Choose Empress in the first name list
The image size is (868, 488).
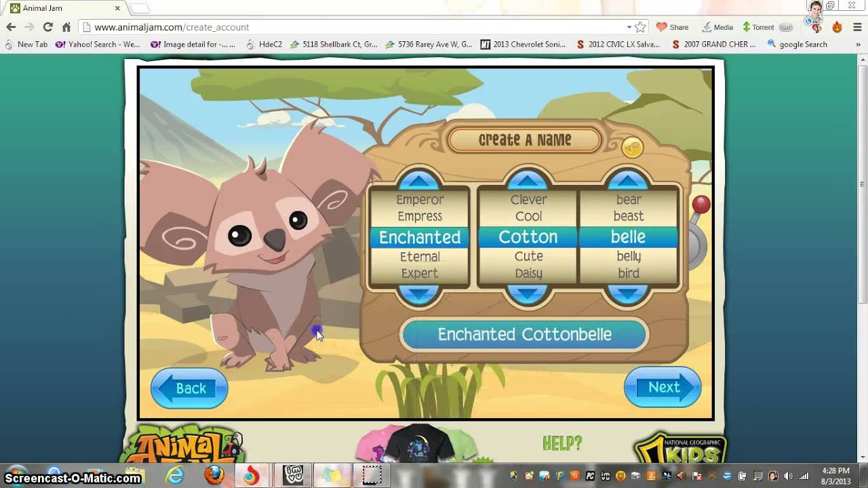(420, 216)
